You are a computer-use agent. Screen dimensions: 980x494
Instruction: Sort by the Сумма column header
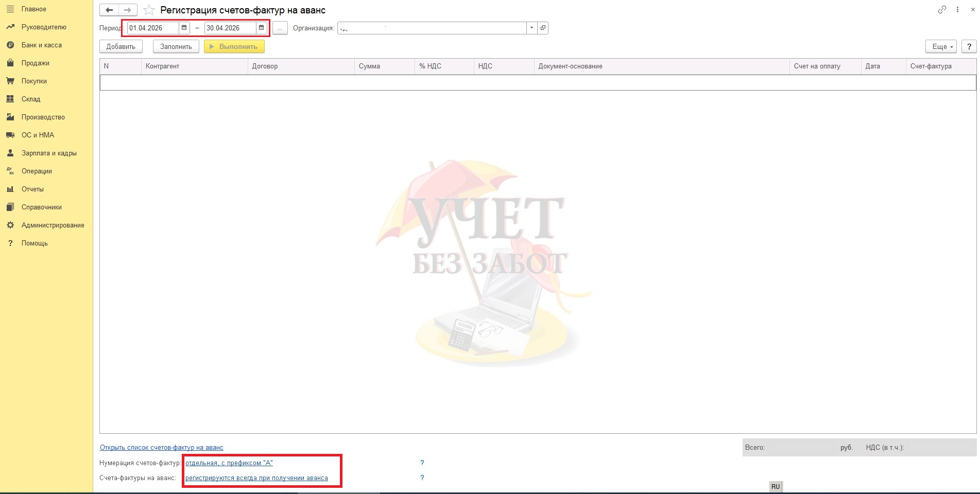[x=385, y=66]
